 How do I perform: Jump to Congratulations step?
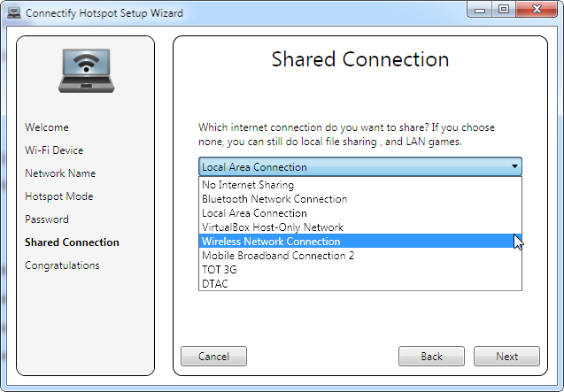click(x=62, y=265)
